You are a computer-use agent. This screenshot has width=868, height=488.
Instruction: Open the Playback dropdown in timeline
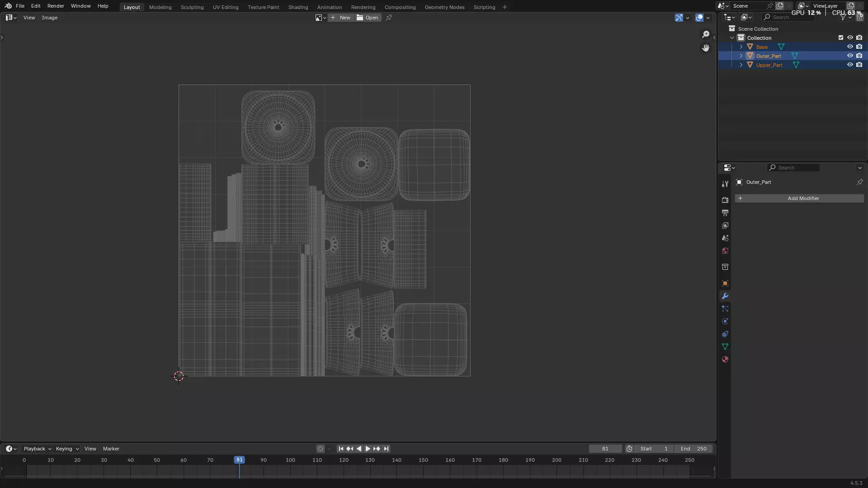point(37,449)
